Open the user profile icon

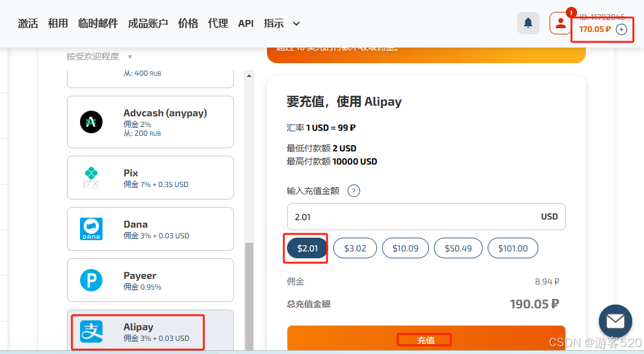(x=561, y=23)
